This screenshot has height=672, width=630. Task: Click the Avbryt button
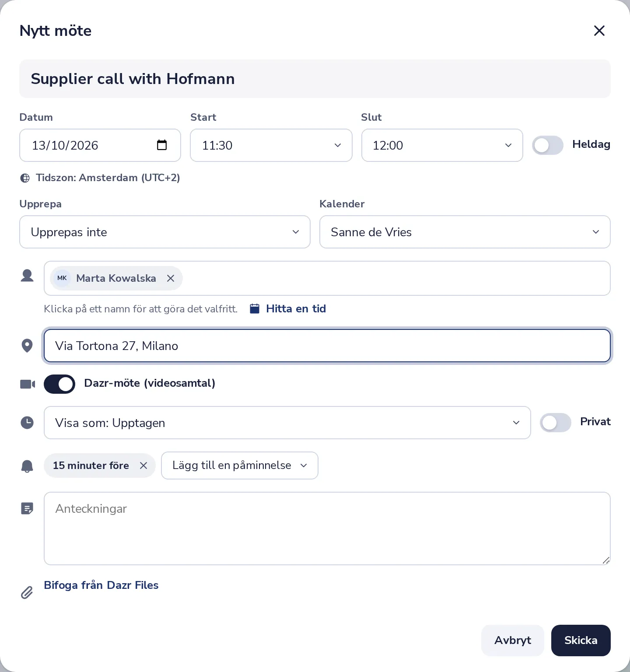point(513,640)
